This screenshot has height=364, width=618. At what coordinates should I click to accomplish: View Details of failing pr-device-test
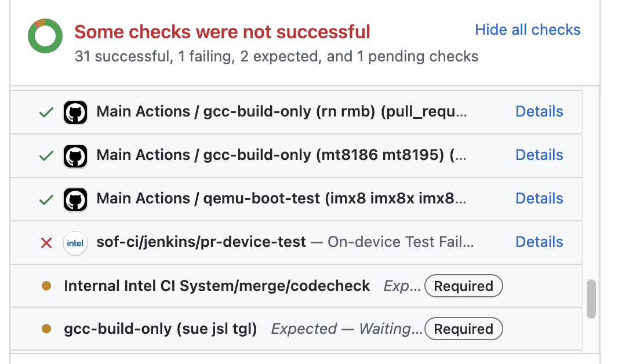(539, 242)
